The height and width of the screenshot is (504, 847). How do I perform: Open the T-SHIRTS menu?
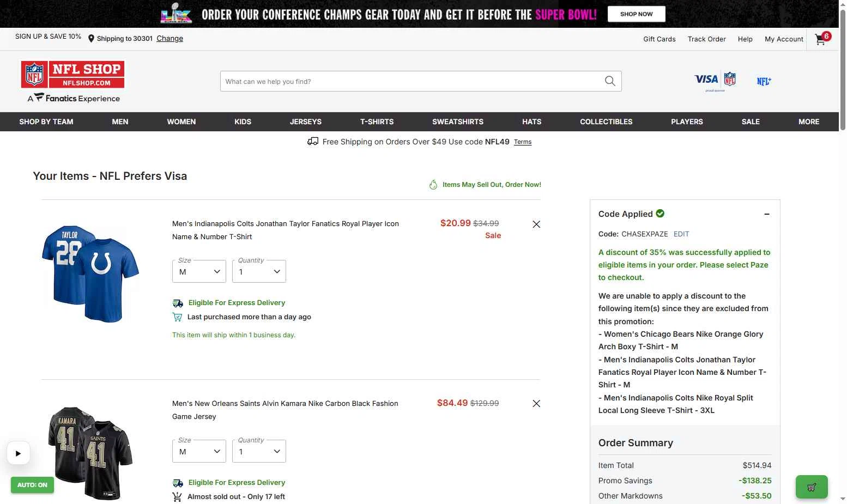pyautogui.click(x=377, y=122)
